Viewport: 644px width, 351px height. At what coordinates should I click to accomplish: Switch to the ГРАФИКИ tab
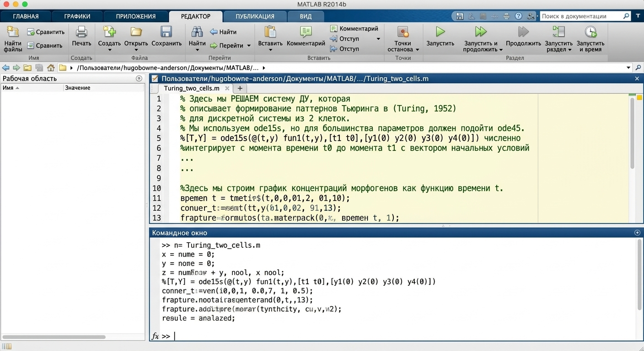77,16
